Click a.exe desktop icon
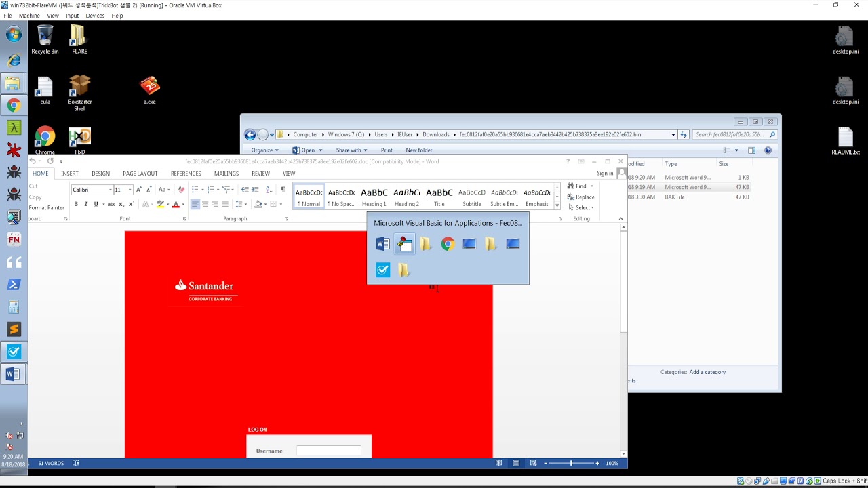The image size is (868, 488). click(150, 91)
